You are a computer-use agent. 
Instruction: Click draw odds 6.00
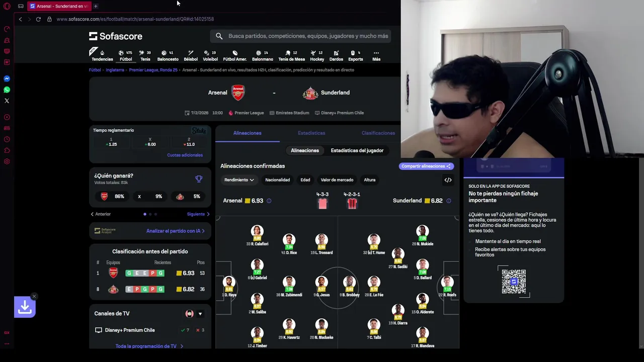(x=150, y=142)
